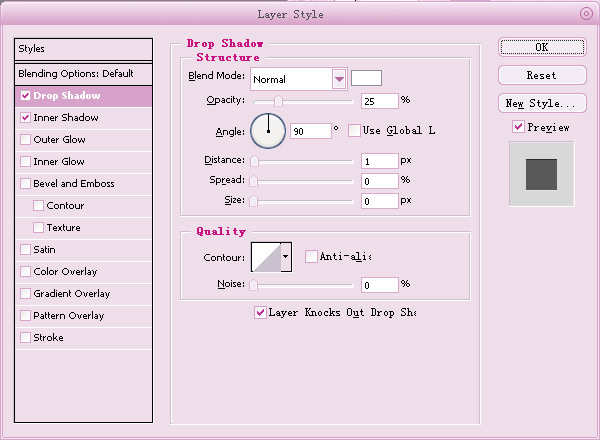Click the Spread slider handle
Screen dimensions: 600x440
[x=253, y=181]
